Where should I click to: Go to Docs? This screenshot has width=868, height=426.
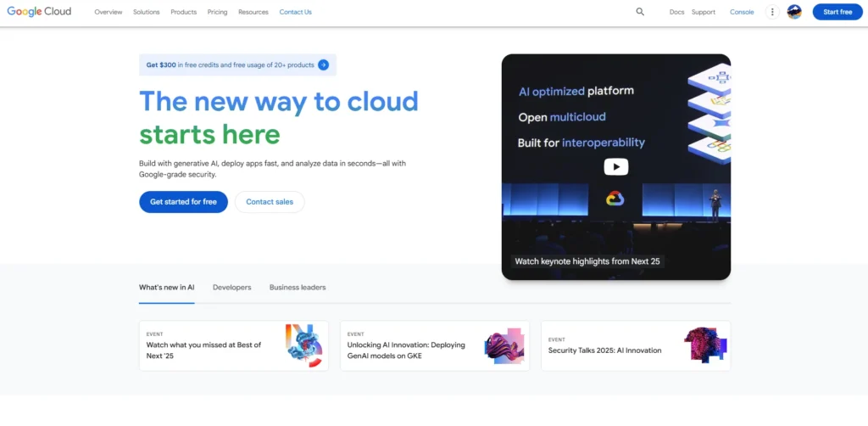tap(677, 12)
